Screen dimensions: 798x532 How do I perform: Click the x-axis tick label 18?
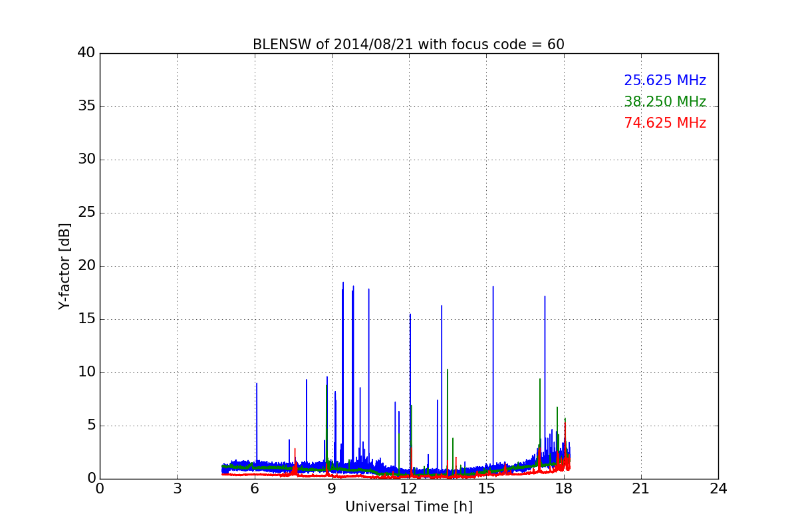(564, 489)
